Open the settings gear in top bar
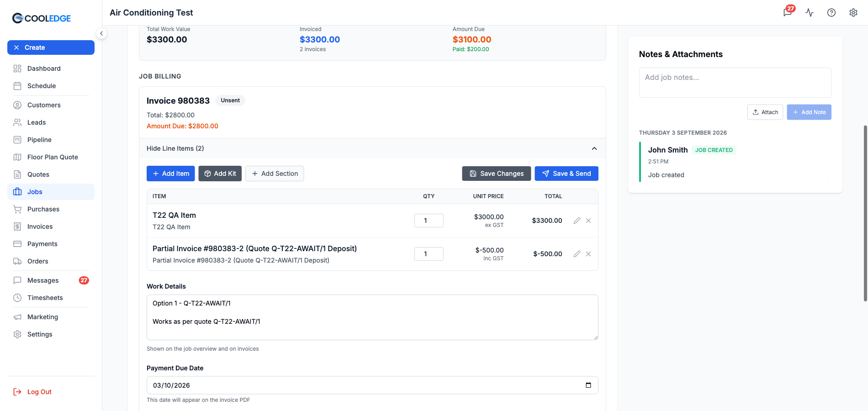 tap(853, 12)
